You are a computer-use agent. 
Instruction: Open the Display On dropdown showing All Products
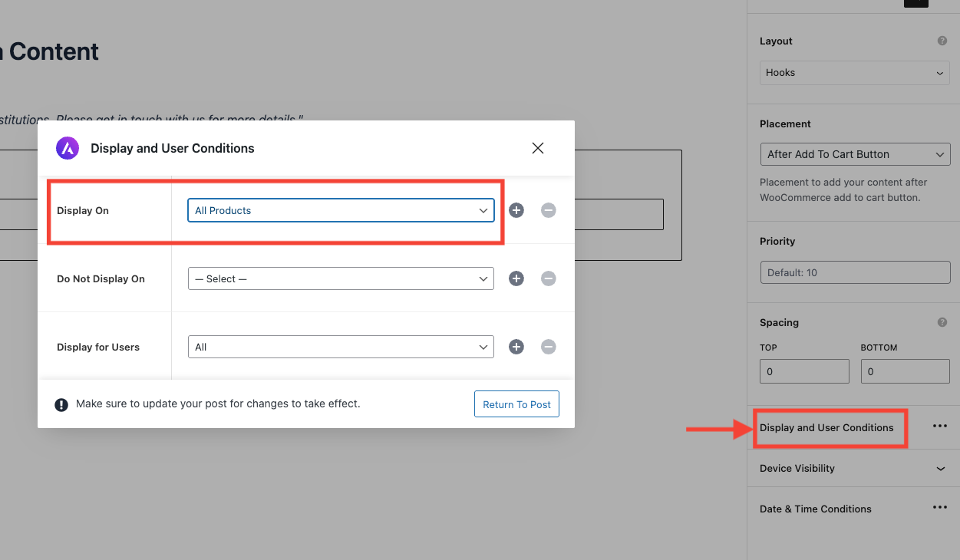tap(341, 210)
